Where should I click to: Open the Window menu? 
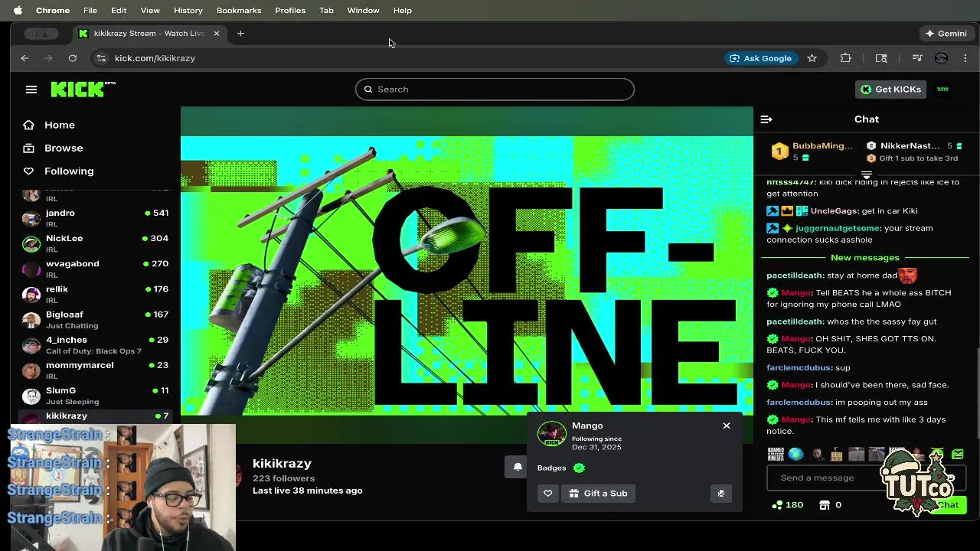pos(363,10)
